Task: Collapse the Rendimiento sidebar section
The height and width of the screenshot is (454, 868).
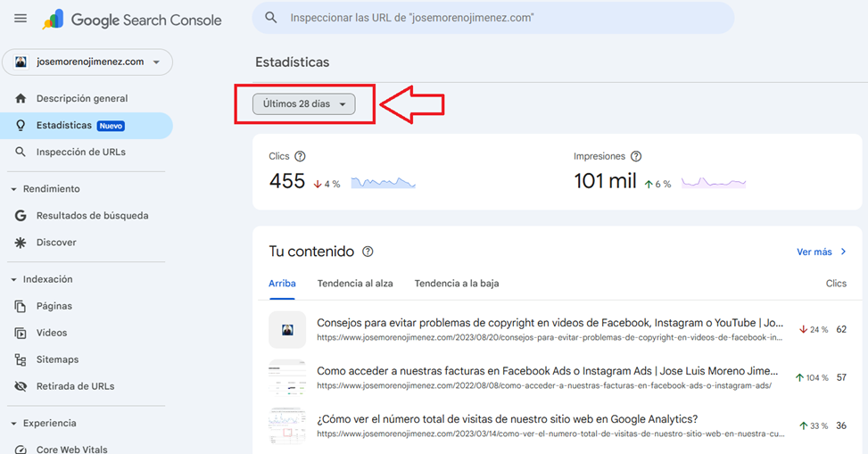Action: [x=14, y=189]
